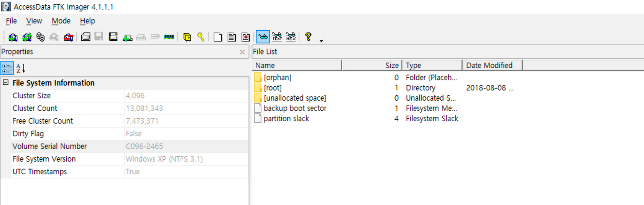Click the Capture Memory chip icon

pyautogui.click(x=169, y=37)
